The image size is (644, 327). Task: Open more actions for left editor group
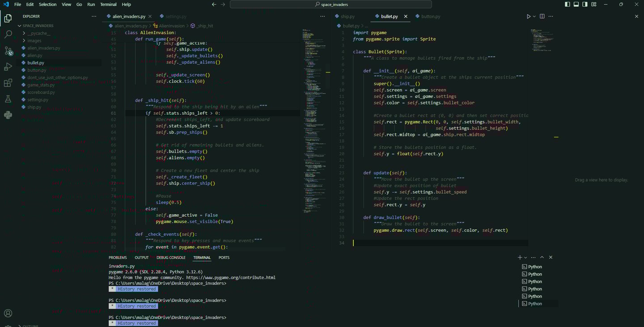[x=323, y=17]
